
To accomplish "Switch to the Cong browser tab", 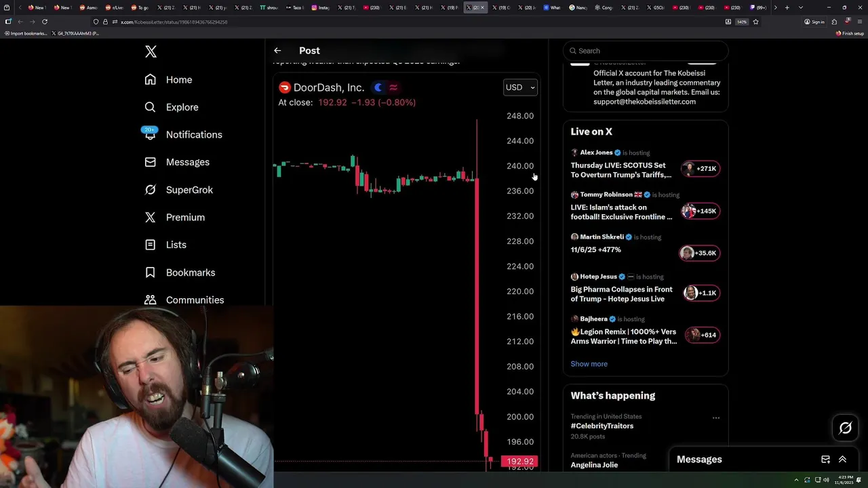I will 604,7.
